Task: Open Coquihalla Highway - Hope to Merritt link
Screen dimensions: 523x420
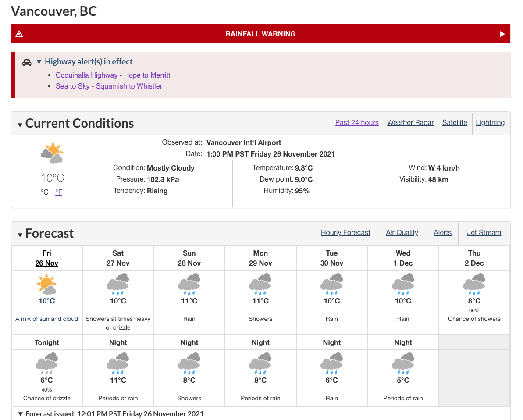Action: tap(113, 75)
